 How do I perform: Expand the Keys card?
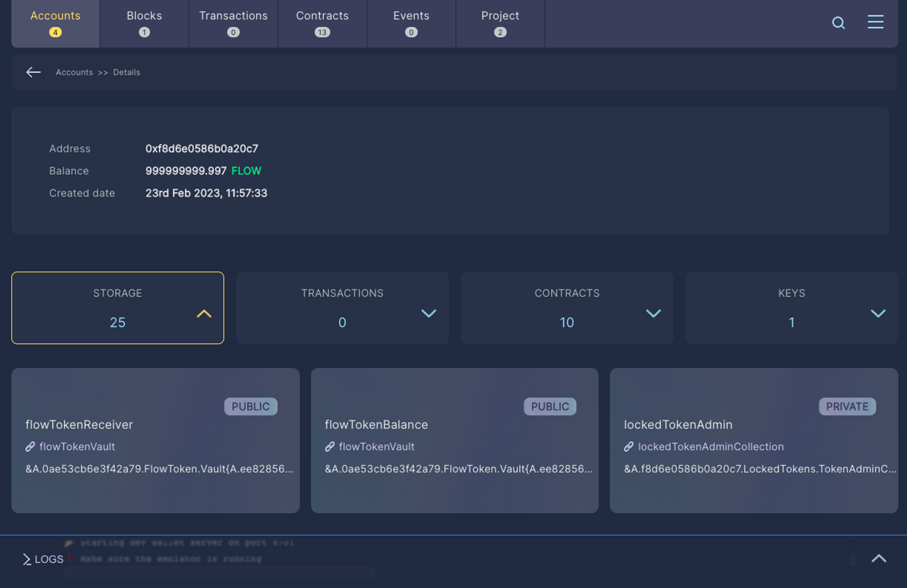(878, 313)
